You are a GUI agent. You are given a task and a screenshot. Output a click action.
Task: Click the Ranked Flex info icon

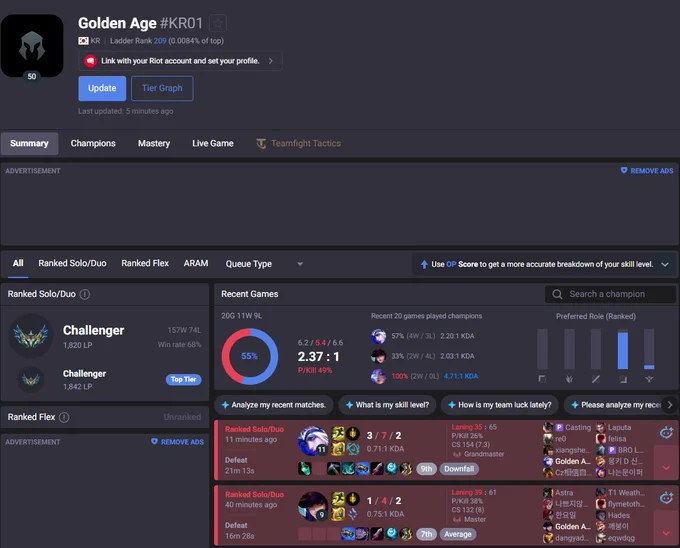pos(64,418)
